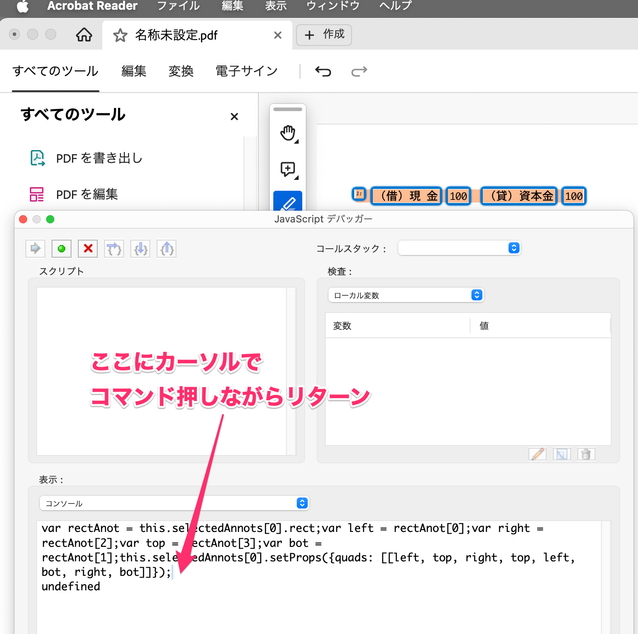Select the first 100 annotation after 現金
Viewport: 638px width, 634px height.
tap(458, 196)
